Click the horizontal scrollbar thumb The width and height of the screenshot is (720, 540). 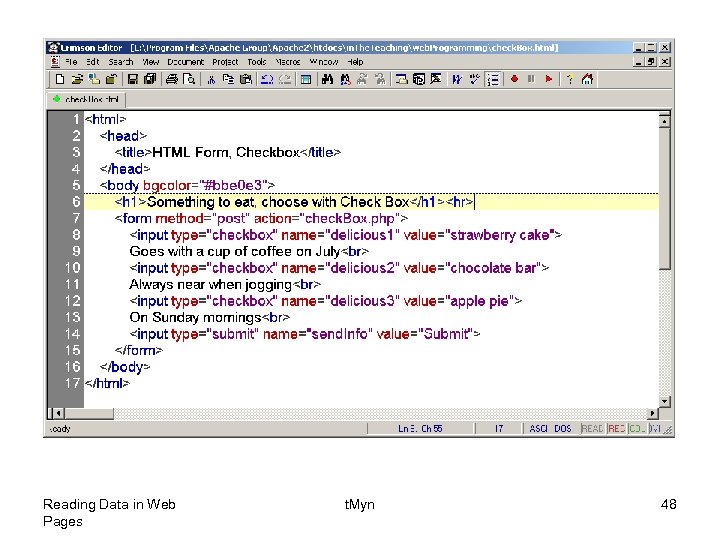click(89, 413)
